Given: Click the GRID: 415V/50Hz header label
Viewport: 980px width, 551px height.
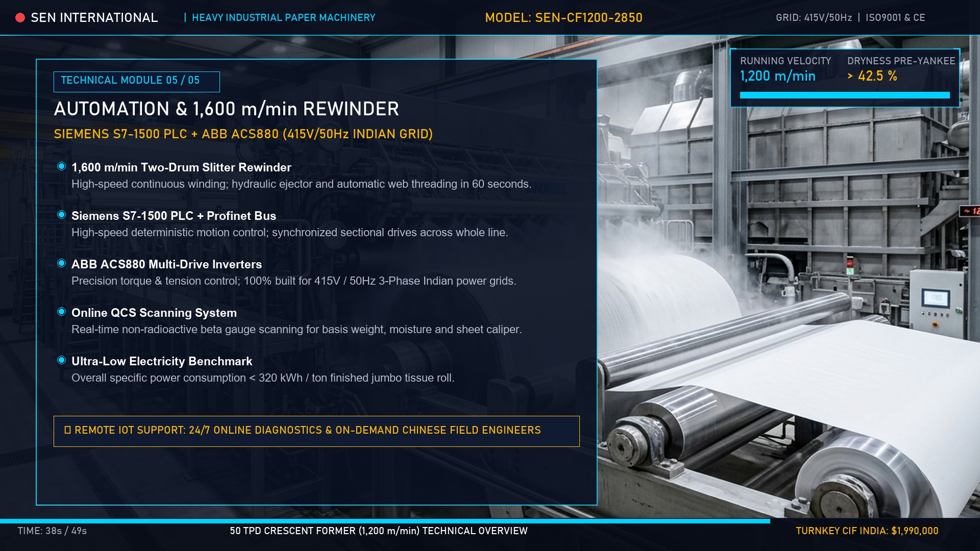Looking at the screenshot, I should tap(814, 18).
